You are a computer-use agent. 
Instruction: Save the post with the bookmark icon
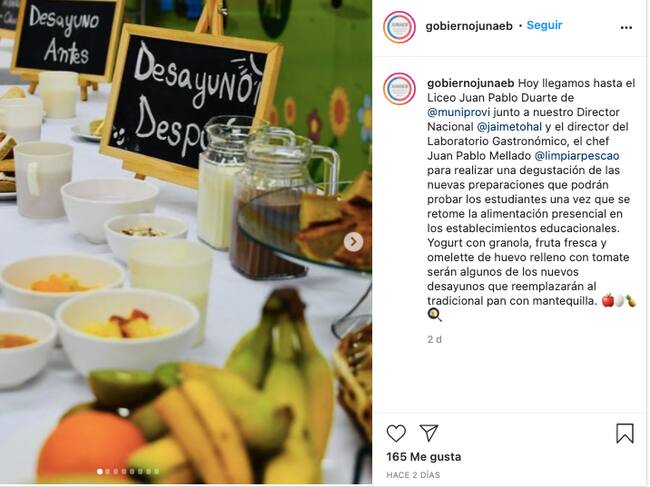pyautogui.click(x=625, y=433)
